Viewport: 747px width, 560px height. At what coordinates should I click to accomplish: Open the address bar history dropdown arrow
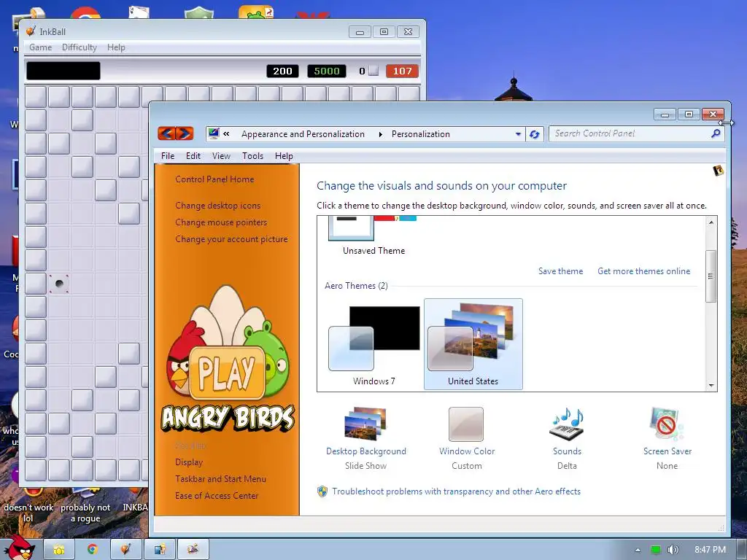518,134
